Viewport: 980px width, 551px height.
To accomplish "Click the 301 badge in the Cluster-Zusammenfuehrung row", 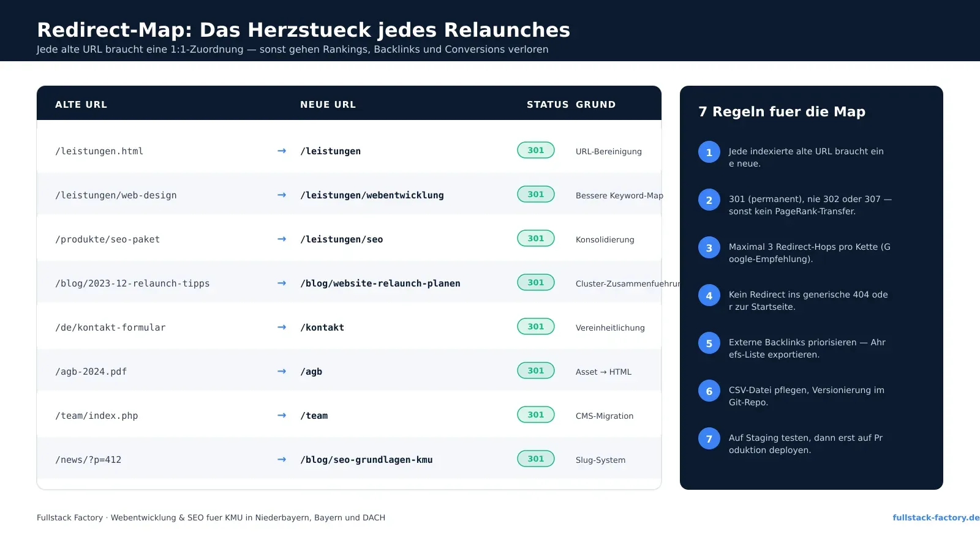I will [536, 282].
